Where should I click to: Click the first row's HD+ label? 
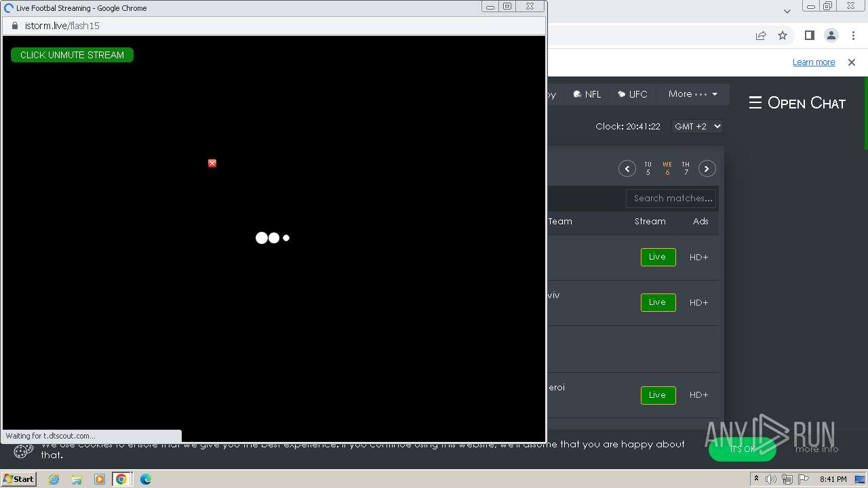click(x=698, y=258)
